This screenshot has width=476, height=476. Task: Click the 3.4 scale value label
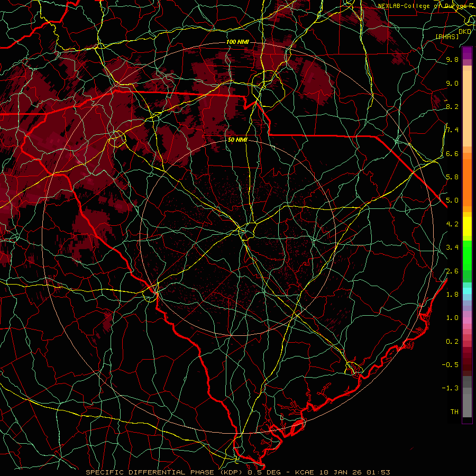[452, 247]
